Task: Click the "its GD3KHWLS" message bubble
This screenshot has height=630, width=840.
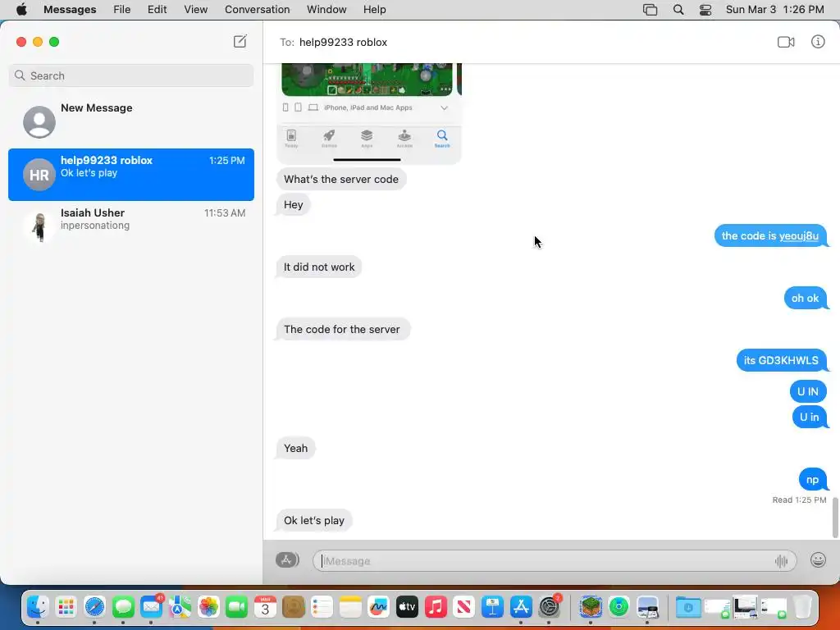Action: pyautogui.click(x=781, y=361)
